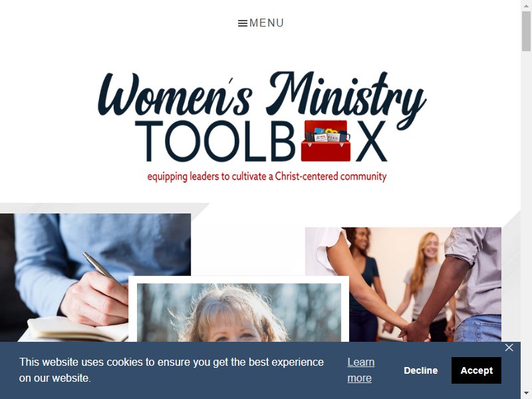Open the portrait of the gray-haired woman
The height and width of the screenshot is (399, 532).
[x=239, y=313]
